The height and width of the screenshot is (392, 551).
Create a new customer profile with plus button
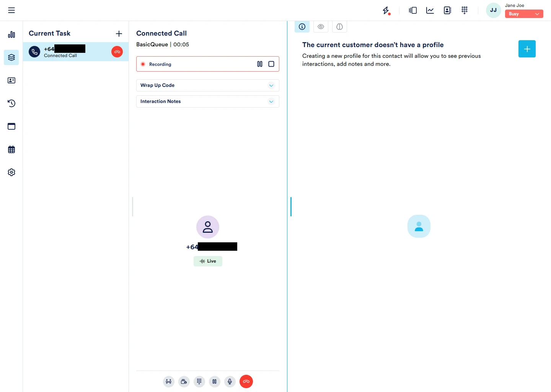(527, 49)
